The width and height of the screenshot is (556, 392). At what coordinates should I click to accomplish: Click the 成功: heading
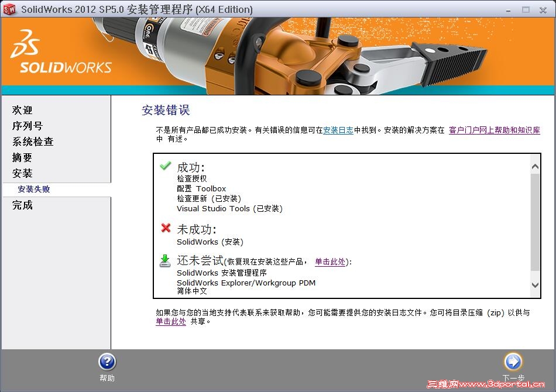191,167
